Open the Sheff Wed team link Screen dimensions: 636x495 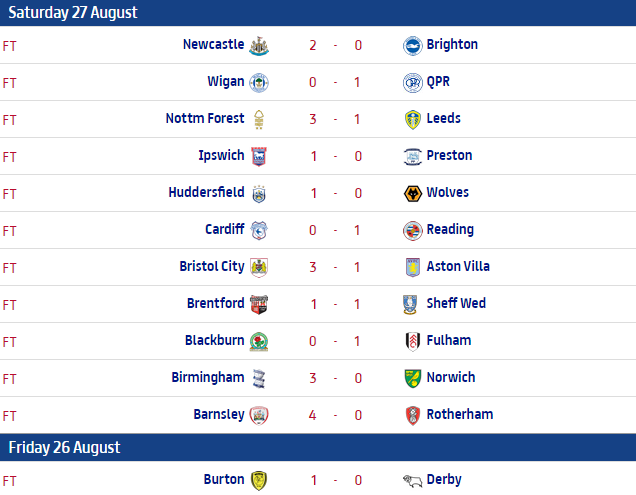point(456,303)
